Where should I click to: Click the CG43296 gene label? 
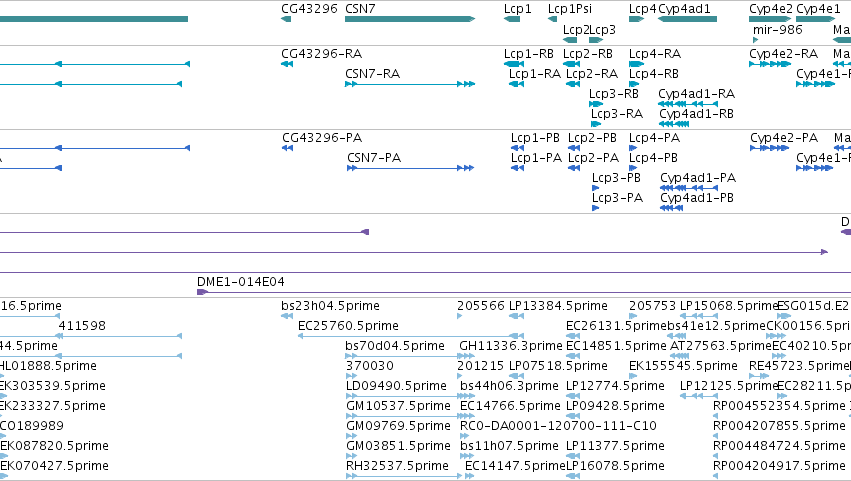click(x=309, y=9)
